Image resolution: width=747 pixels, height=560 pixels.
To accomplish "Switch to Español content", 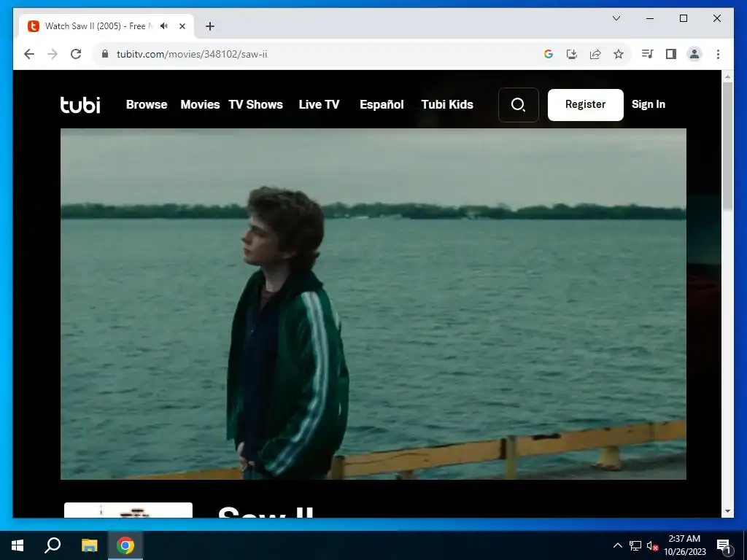I will [382, 105].
